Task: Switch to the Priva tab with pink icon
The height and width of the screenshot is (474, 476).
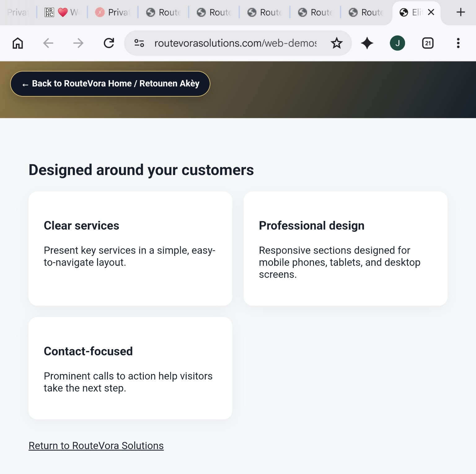Action: (x=112, y=12)
